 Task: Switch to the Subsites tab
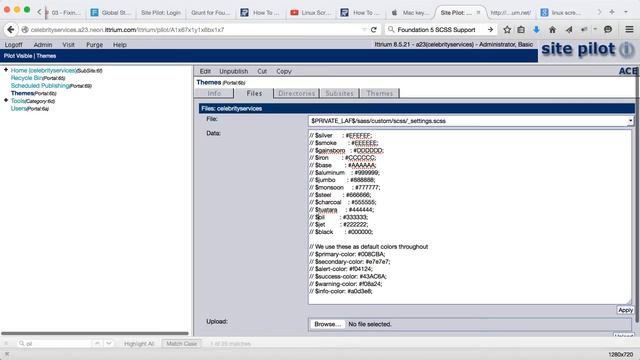pyautogui.click(x=340, y=93)
